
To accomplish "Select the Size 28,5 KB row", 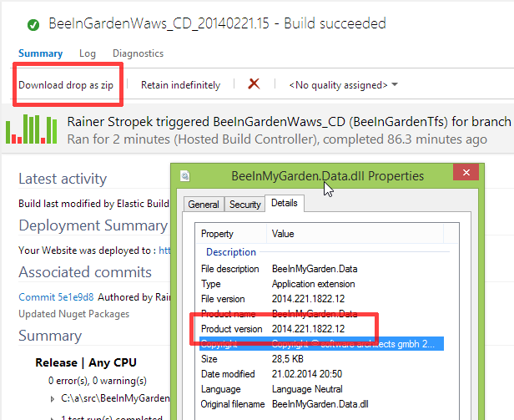I will (x=321, y=359).
